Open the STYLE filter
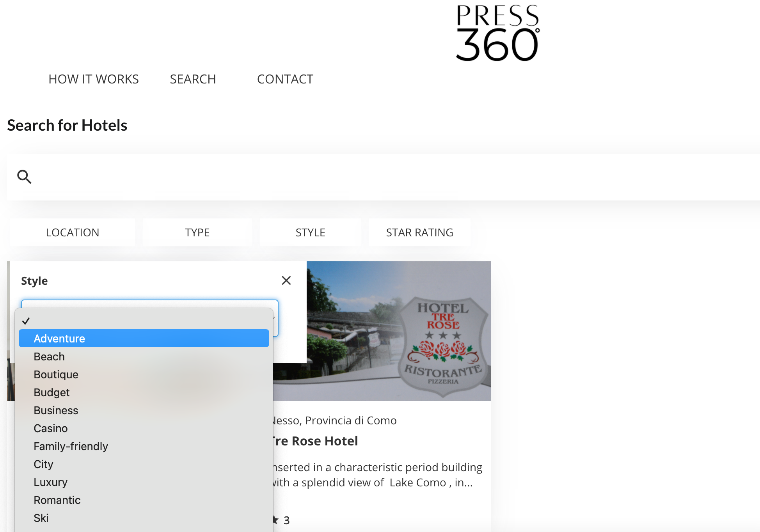Viewport: 760px width, 532px height. [311, 232]
